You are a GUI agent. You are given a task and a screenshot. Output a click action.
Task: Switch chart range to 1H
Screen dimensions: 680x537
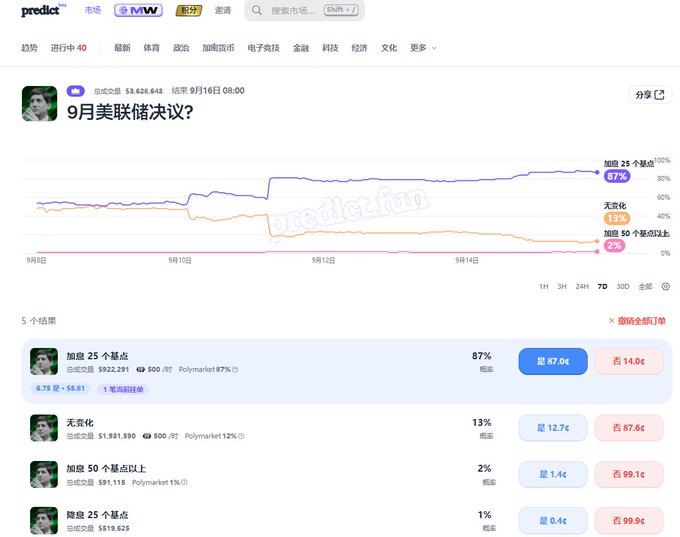tap(543, 286)
